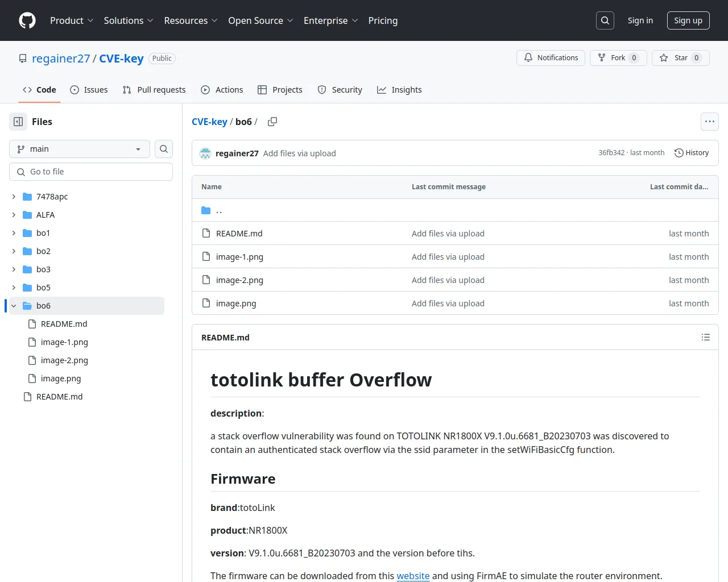
Task: Switch to the Code tab
Action: (39, 90)
